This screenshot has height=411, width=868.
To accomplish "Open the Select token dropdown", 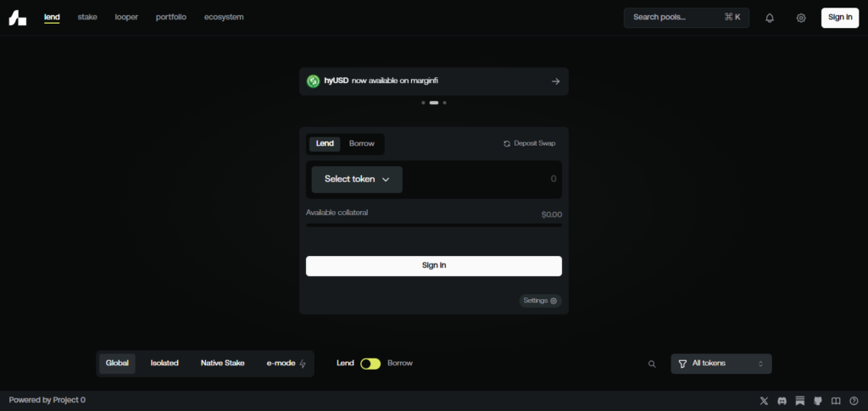I will [x=357, y=180].
